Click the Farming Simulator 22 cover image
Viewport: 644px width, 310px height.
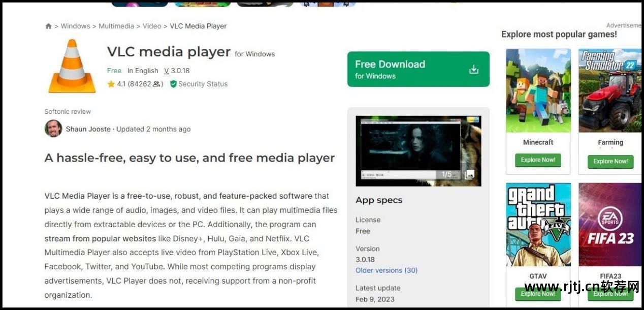610,90
